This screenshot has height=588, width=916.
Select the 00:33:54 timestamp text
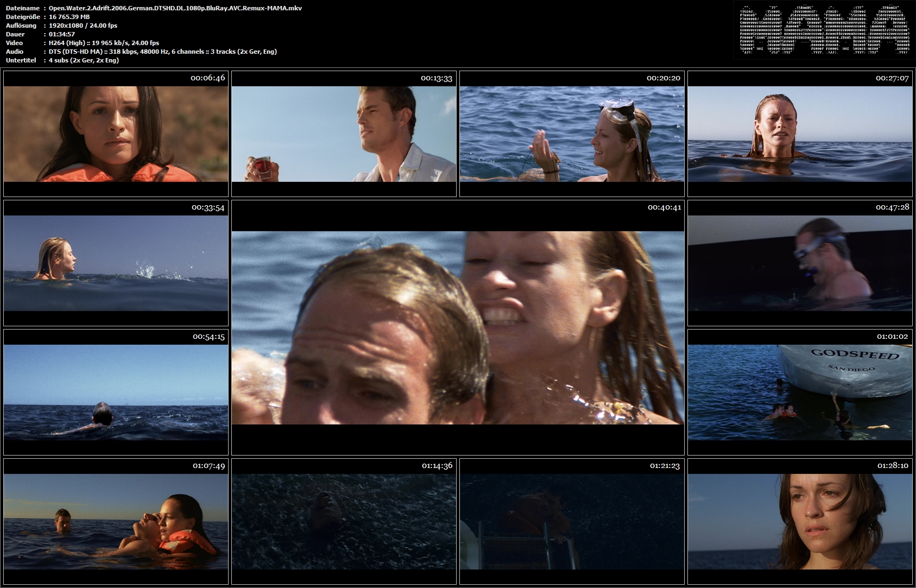pos(208,207)
